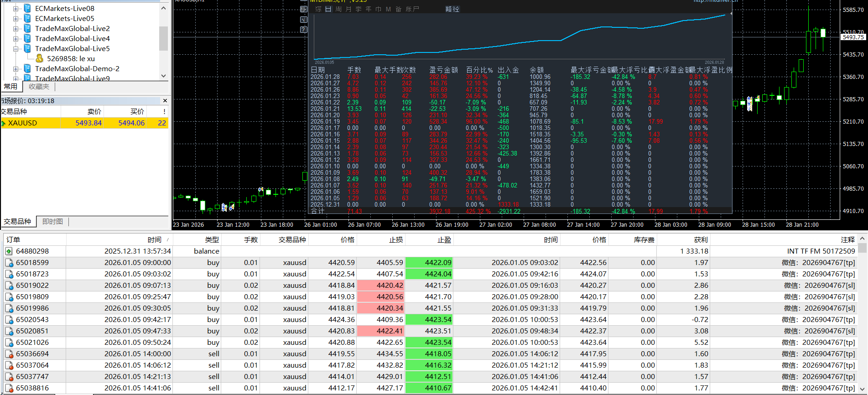Select the 周 weekly period in stats panel
The image size is (868, 395).
(x=338, y=9)
